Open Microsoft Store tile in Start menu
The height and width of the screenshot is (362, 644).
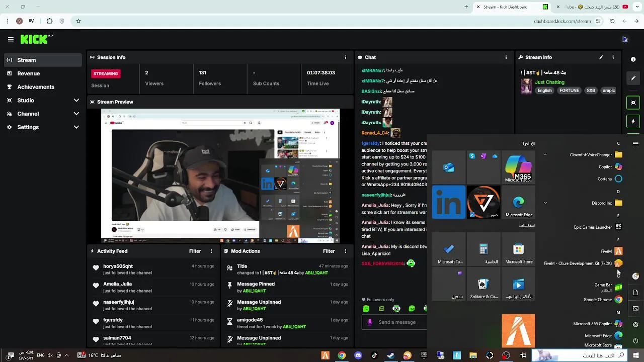(x=518, y=249)
